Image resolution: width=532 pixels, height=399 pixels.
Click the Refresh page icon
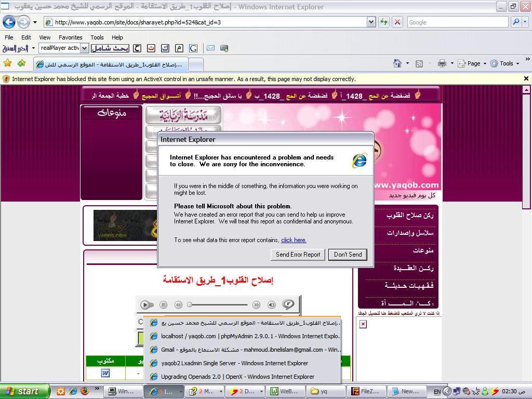pos(384,22)
